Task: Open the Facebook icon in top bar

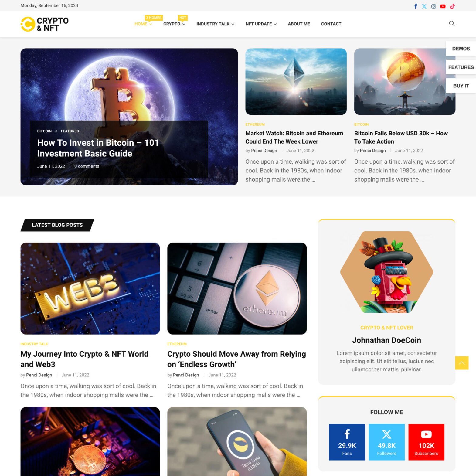Action: click(x=416, y=6)
